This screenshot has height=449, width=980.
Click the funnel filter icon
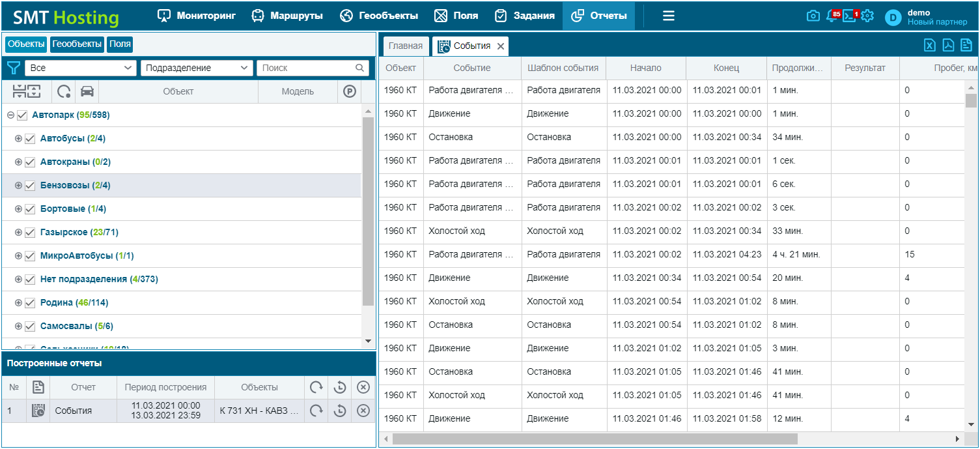pyautogui.click(x=13, y=68)
